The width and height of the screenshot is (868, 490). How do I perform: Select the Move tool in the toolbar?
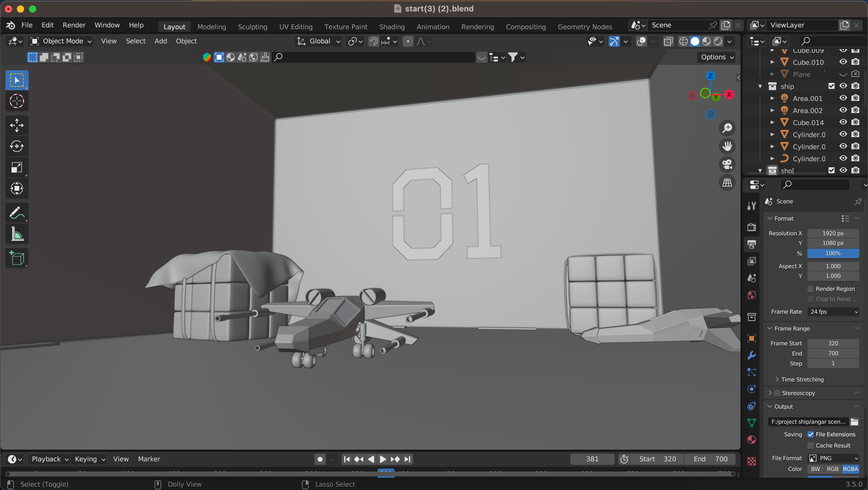coord(17,125)
